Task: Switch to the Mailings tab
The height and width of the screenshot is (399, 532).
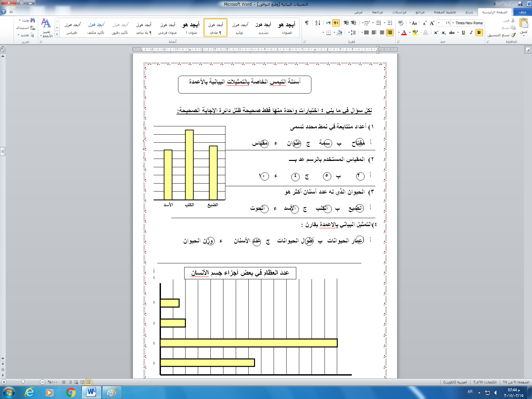Action: click(x=399, y=12)
